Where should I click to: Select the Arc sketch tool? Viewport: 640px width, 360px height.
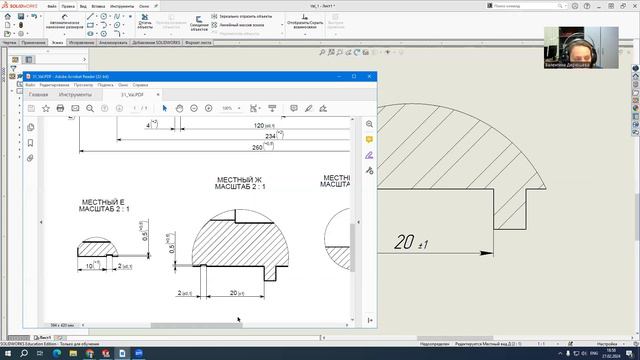104,25
